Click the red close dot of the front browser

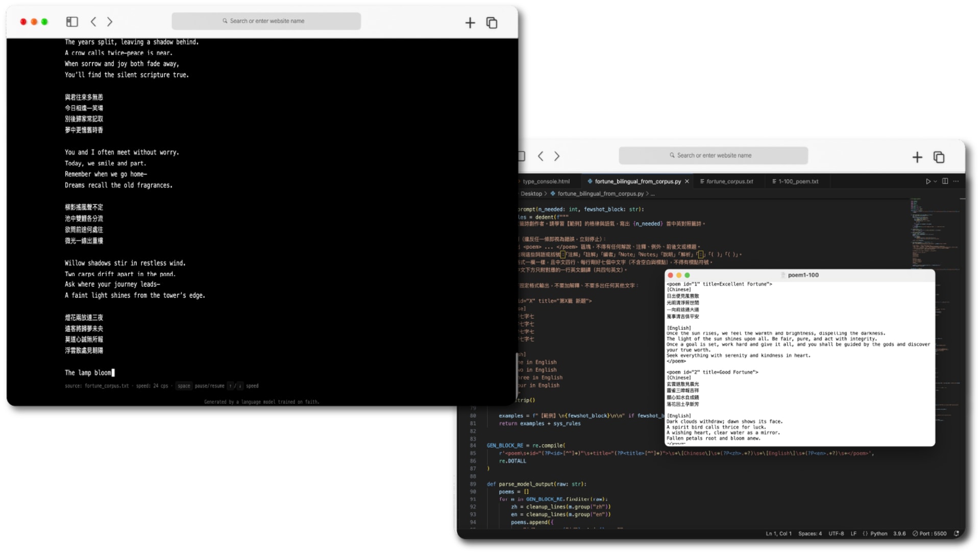(23, 21)
